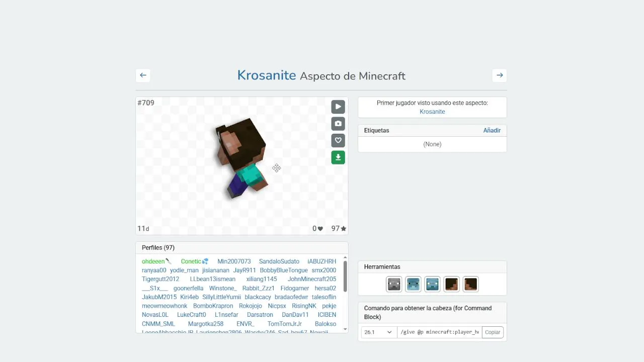
Task: Open the Kiri4eb profile
Action: coord(190,297)
